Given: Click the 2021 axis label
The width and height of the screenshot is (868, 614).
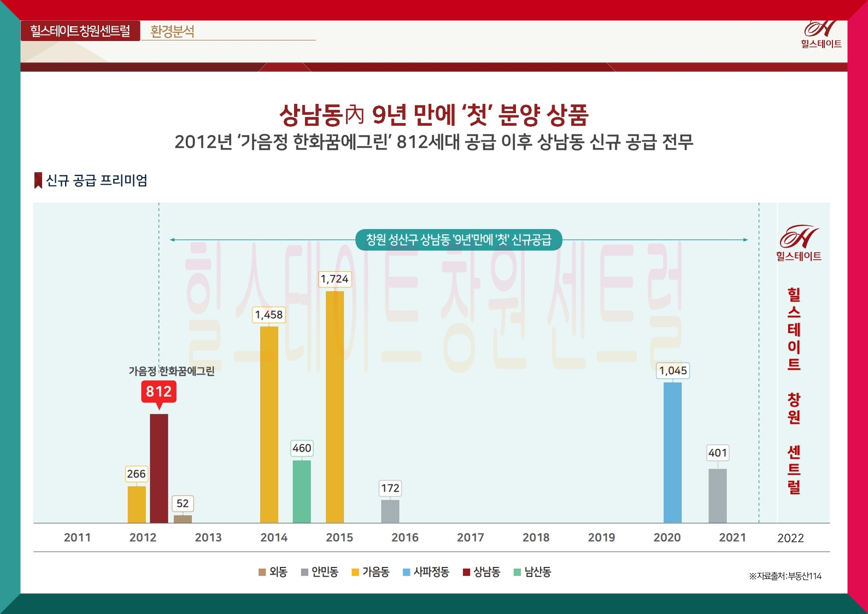Looking at the screenshot, I should pyautogui.click(x=732, y=537).
